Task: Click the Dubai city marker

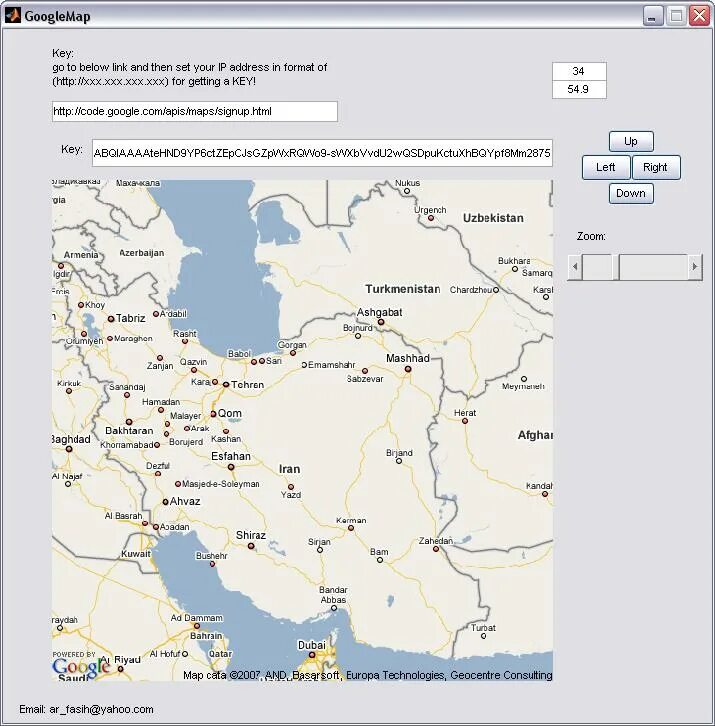Action: pyautogui.click(x=312, y=655)
